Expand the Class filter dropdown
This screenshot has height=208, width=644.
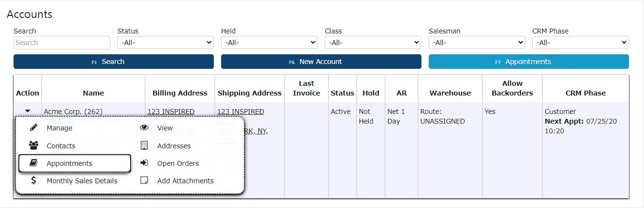click(x=373, y=43)
